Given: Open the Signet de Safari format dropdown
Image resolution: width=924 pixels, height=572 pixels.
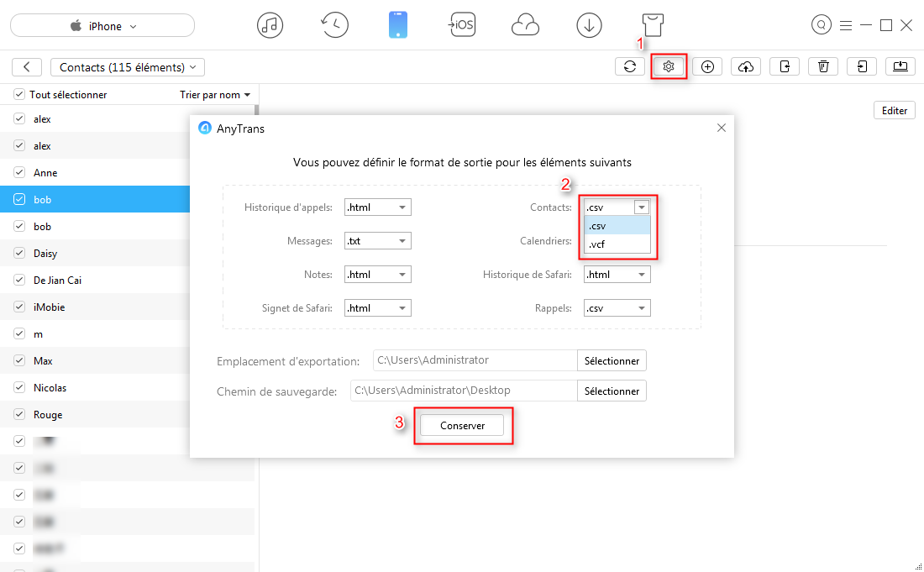Looking at the screenshot, I should click(x=378, y=307).
